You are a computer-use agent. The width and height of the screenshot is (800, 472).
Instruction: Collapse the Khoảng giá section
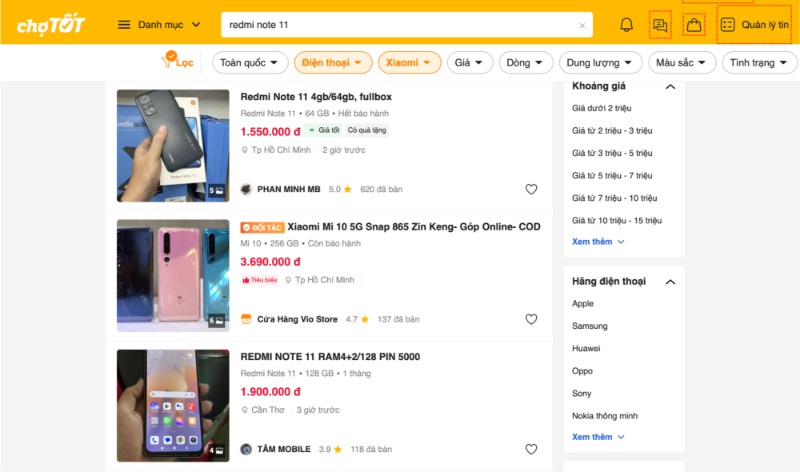[670, 87]
